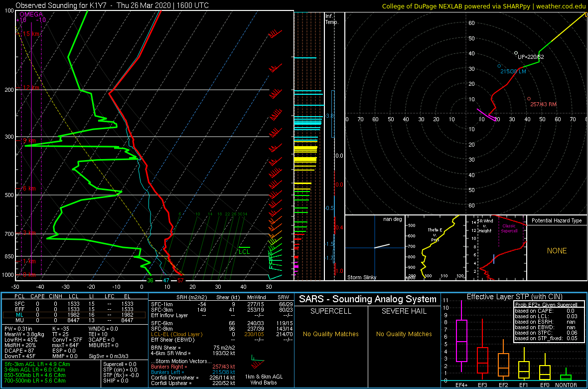Click the '257/43 RM' hodograph label
The width and height of the screenshot is (588, 389).
544,104
